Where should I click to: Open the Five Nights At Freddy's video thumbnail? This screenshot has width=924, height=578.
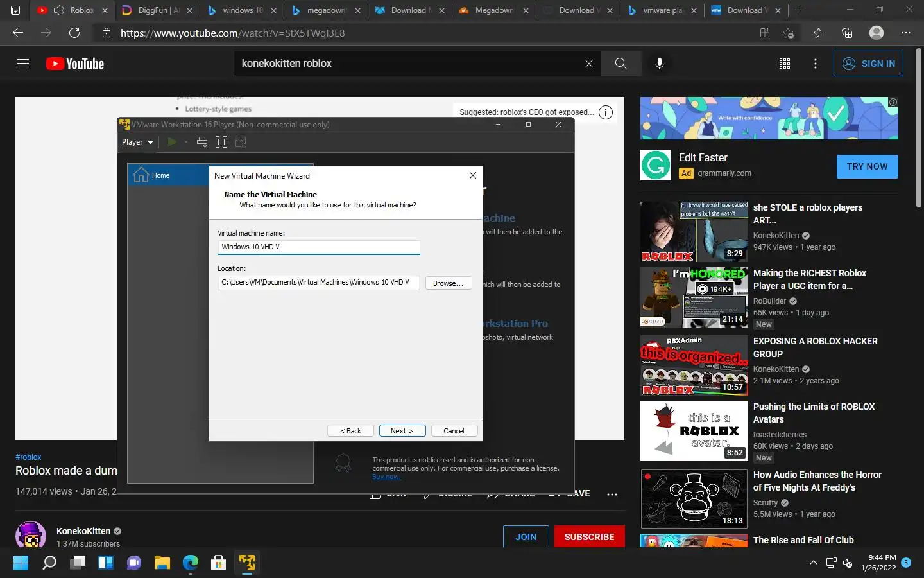[x=694, y=498]
